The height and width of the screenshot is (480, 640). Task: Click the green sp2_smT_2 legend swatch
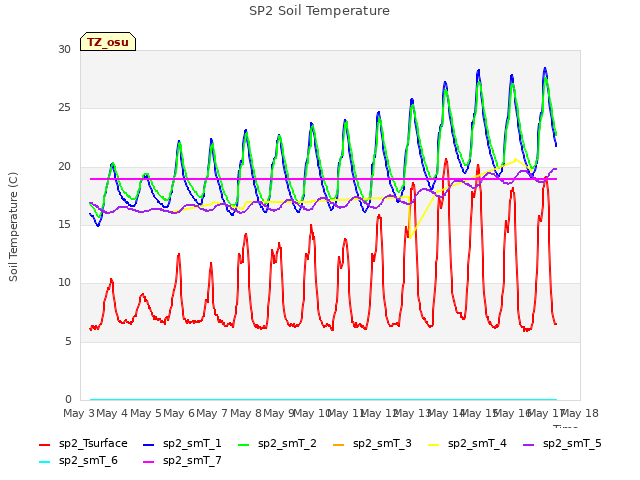(244, 444)
